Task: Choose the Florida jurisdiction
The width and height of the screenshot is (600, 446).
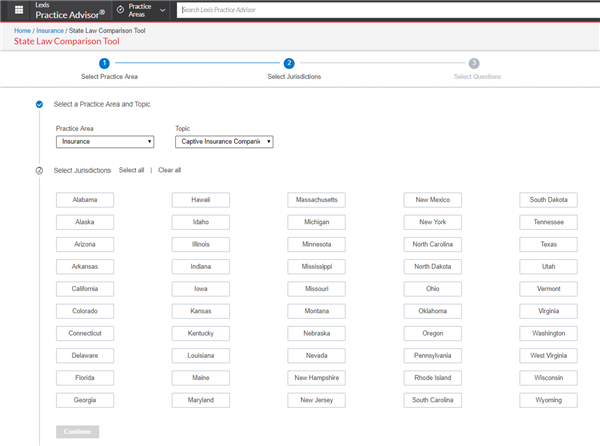Action: (85, 378)
